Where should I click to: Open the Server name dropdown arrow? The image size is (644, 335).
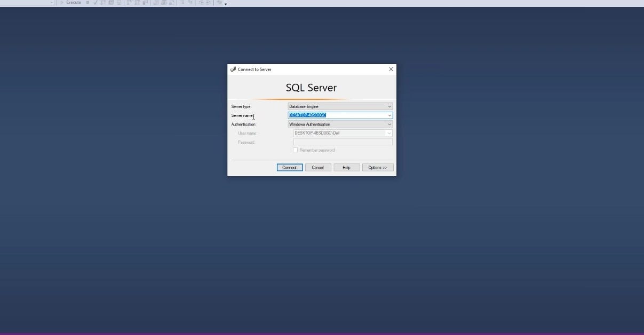point(389,115)
